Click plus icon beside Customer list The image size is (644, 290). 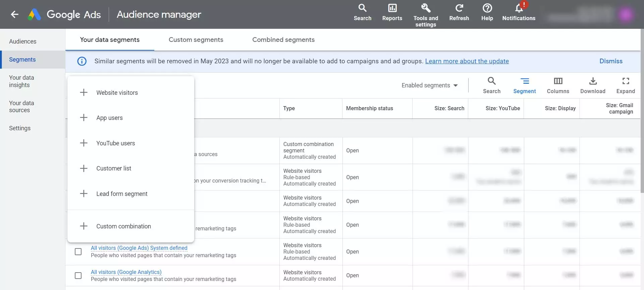[x=84, y=168]
